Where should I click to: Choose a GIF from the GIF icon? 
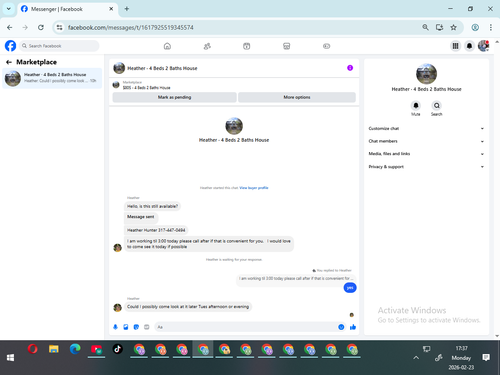point(146,327)
